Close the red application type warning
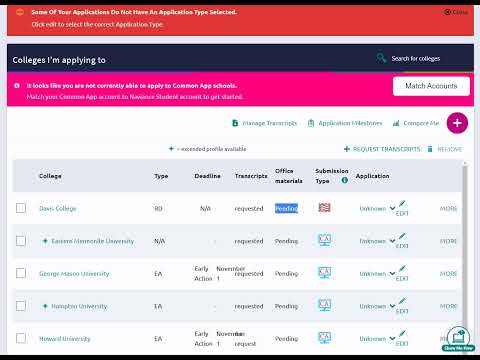The width and height of the screenshot is (480, 360). coord(456,12)
